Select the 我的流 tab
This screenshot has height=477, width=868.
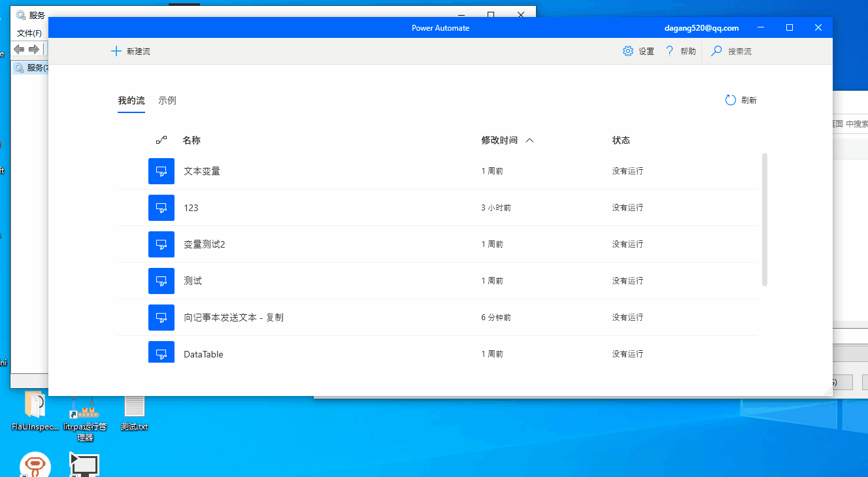tap(131, 101)
